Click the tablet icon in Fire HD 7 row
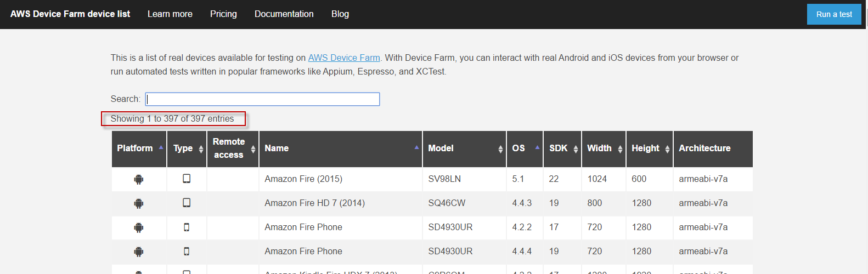 tap(187, 203)
